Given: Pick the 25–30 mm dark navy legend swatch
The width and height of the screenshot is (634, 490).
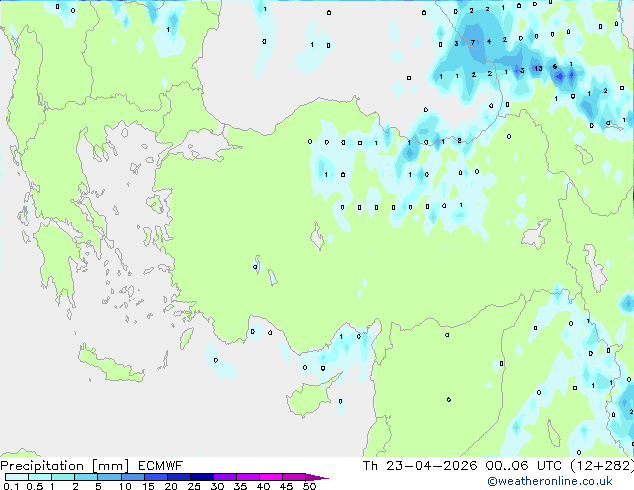Looking at the screenshot, I should tap(202, 477).
